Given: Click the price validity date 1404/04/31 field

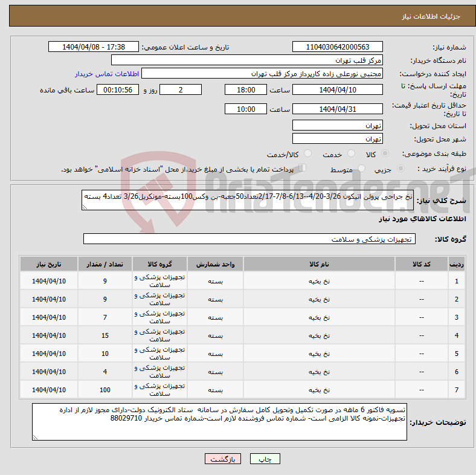Looking at the screenshot, I should pos(337,109).
